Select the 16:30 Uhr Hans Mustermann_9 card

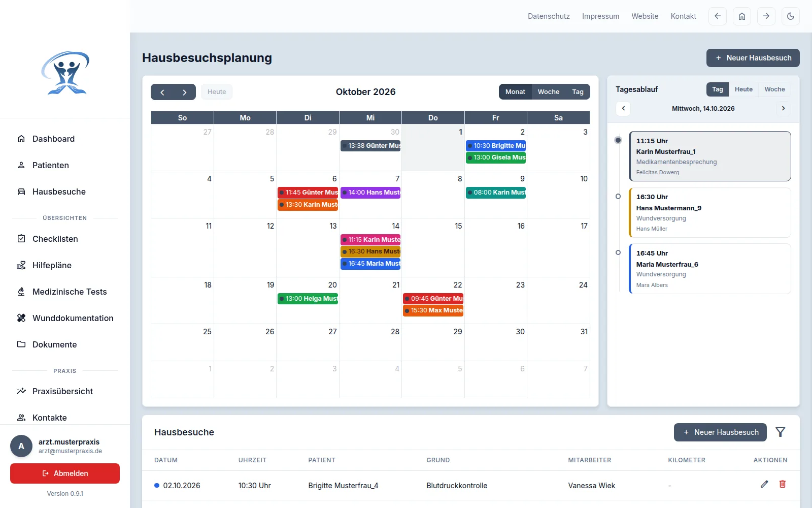coord(709,212)
